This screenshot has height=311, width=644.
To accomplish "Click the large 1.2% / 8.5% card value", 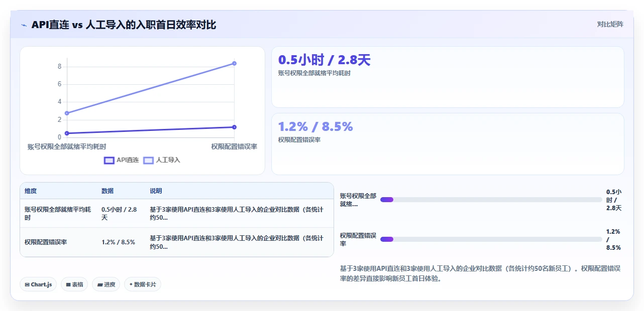I will click(315, 127).
